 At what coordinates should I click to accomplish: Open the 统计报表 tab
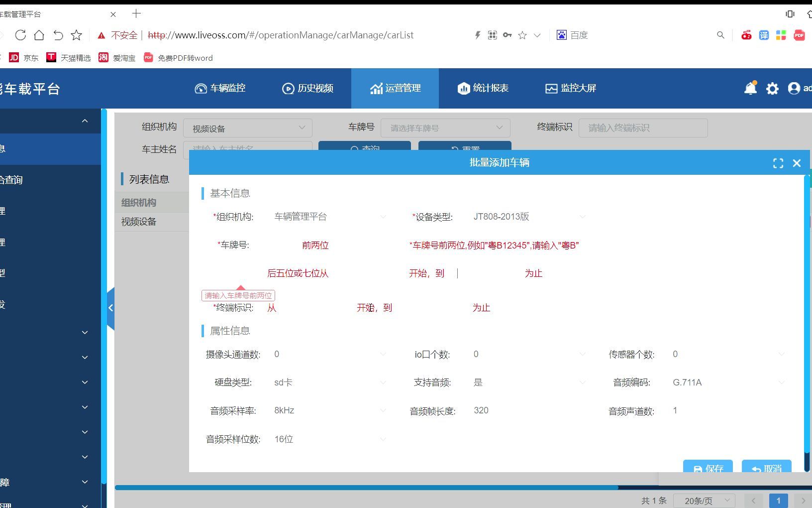point(483,88)
